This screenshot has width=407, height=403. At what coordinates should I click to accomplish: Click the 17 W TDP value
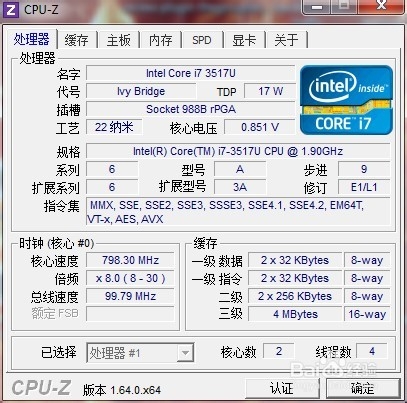[270, 91]
